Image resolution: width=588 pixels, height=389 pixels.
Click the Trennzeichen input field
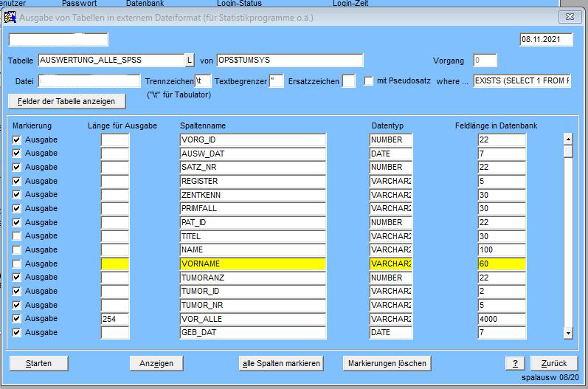(x=204, y=80)
